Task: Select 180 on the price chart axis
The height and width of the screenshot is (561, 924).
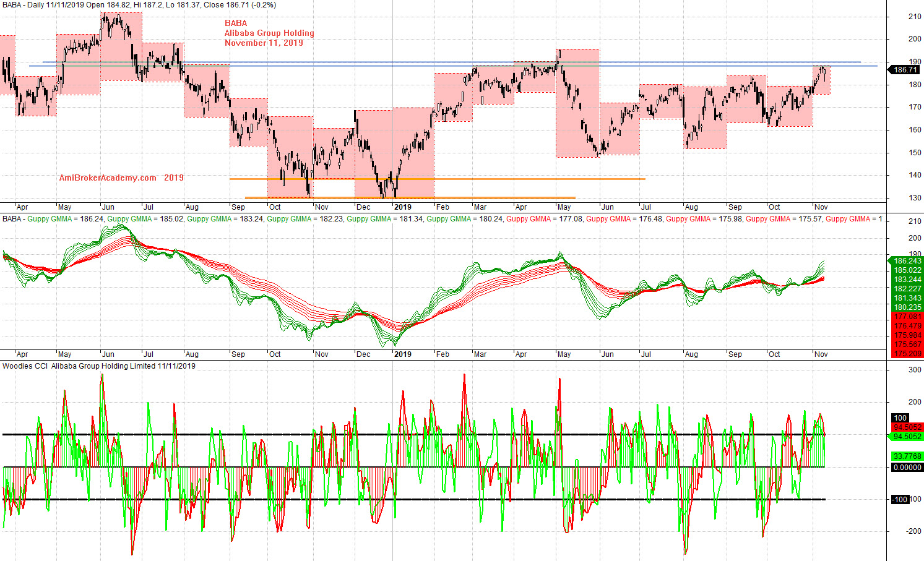Action: click(914, 85)
